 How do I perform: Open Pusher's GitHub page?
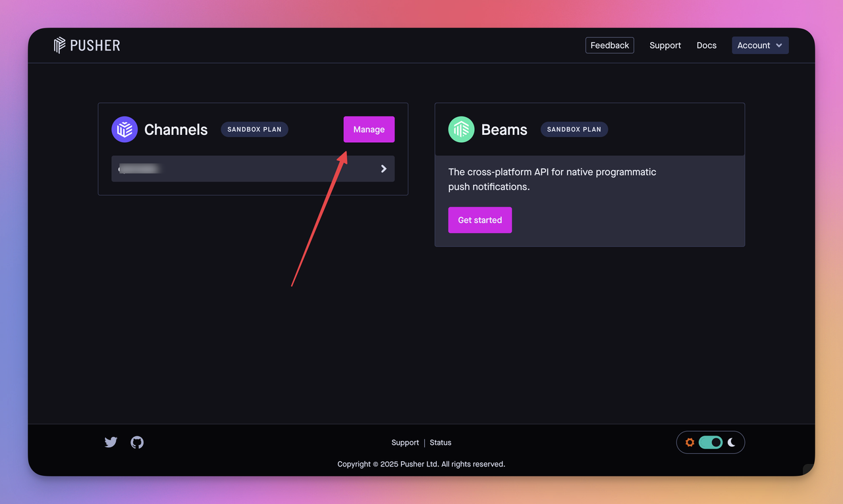[137, 442]
